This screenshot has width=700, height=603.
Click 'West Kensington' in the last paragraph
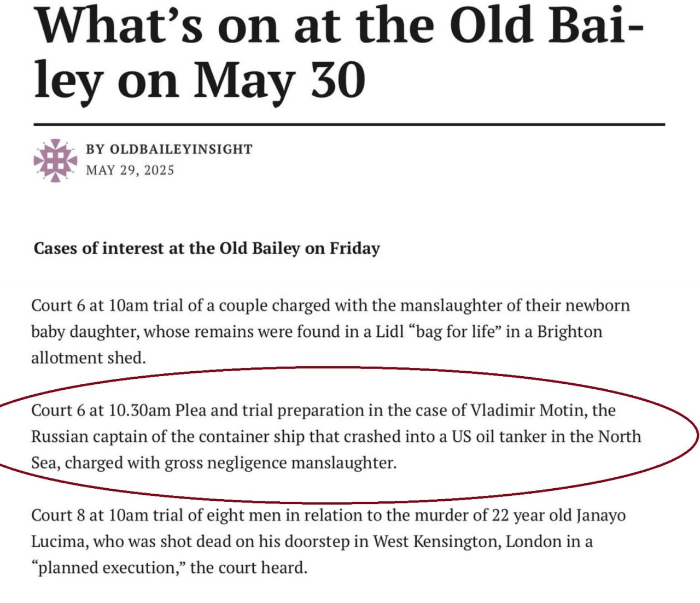(436, 542)
